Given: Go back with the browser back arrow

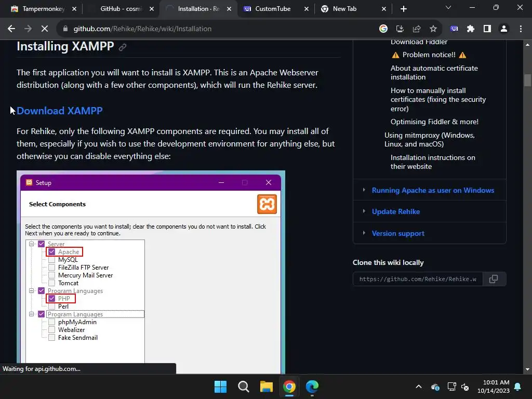Looking at the screenshot, I should click(x=11, y=29).
